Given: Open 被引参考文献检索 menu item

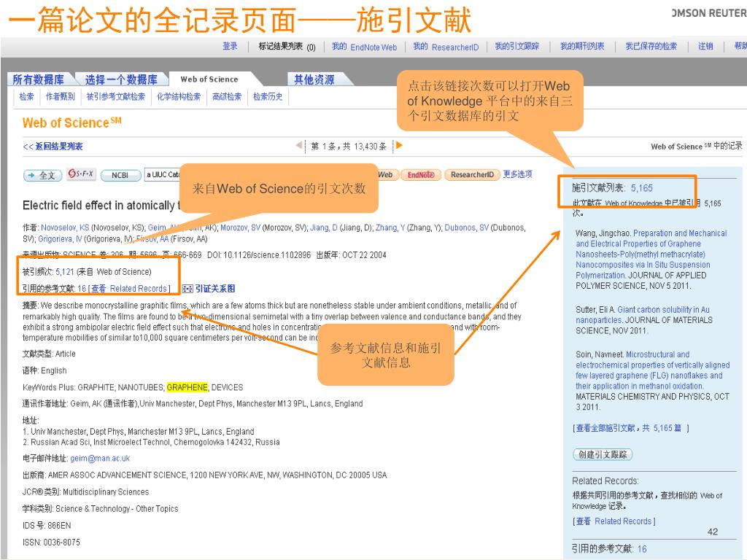Looking at the screenshot, I should pos(116,97).
